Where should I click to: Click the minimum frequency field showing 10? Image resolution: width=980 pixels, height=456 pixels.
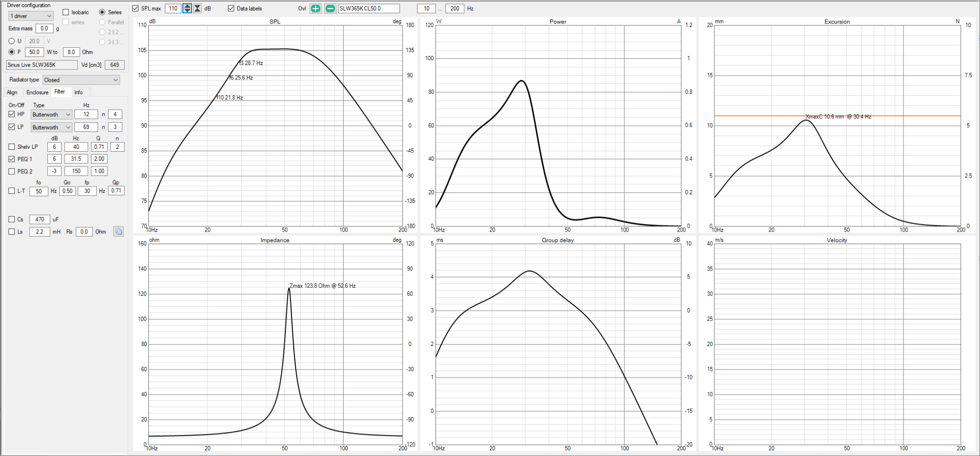pyautogui.click(x=426, y=9)
